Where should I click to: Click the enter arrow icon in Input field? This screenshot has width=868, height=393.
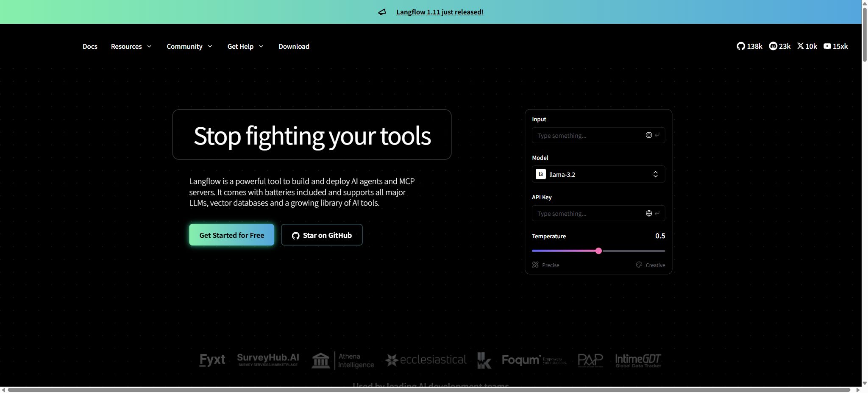(657, 135)
